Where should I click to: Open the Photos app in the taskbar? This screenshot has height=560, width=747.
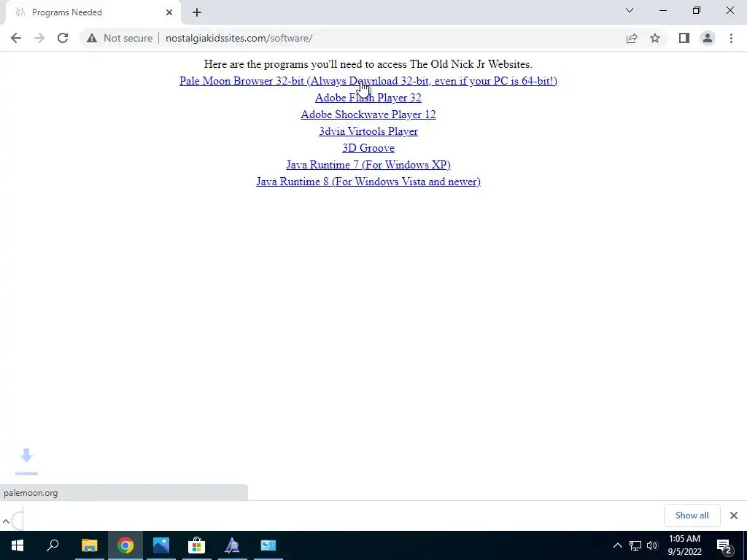click(x=161, y=545)
